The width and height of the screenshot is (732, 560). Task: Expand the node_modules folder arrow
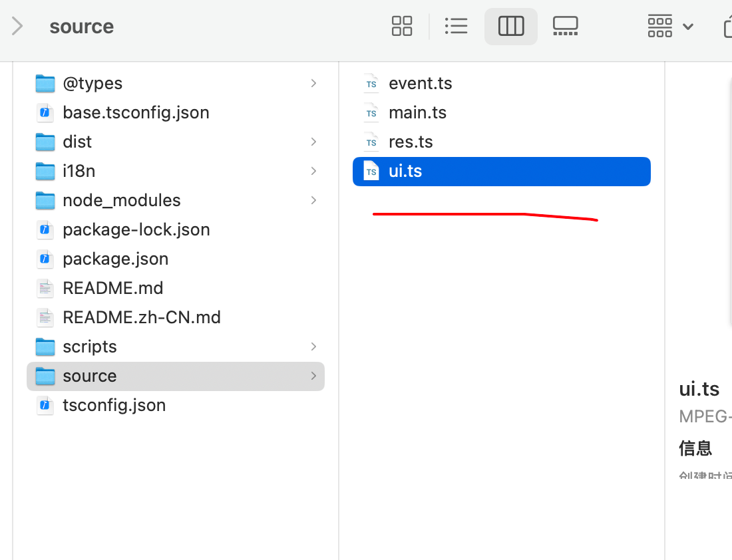(313, 200)
